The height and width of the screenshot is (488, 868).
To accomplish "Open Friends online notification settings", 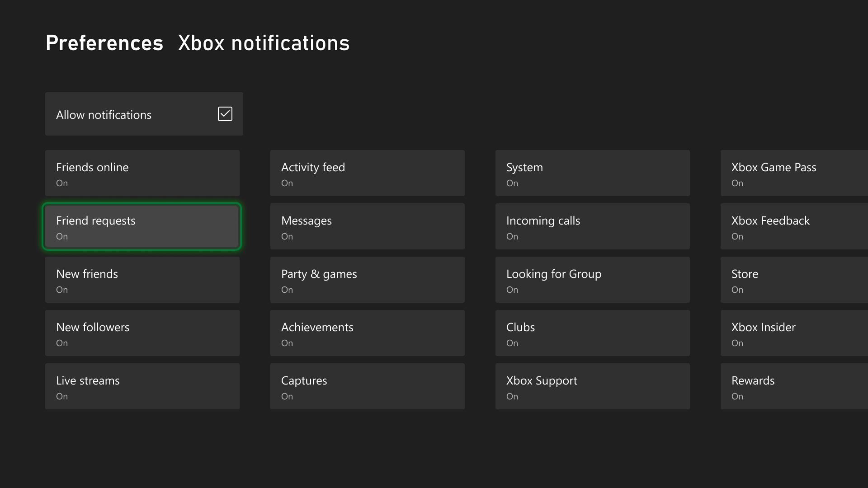I will click(142, 173).
